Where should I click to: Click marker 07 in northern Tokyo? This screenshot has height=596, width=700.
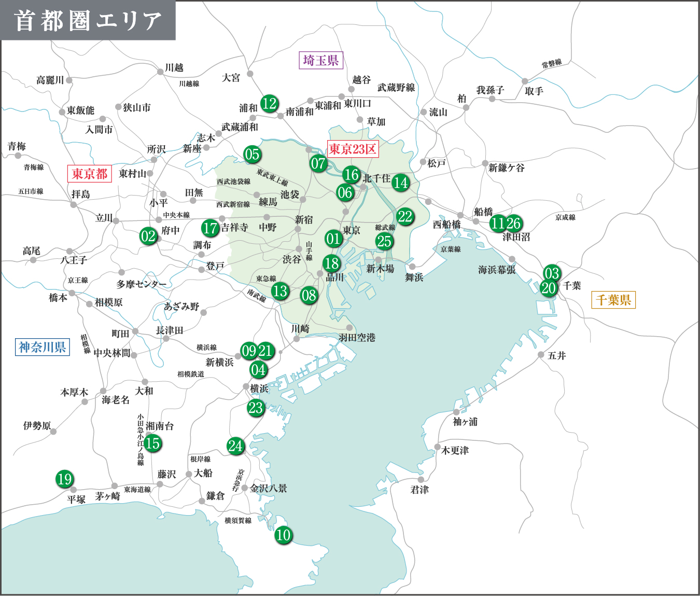(318, 164)
